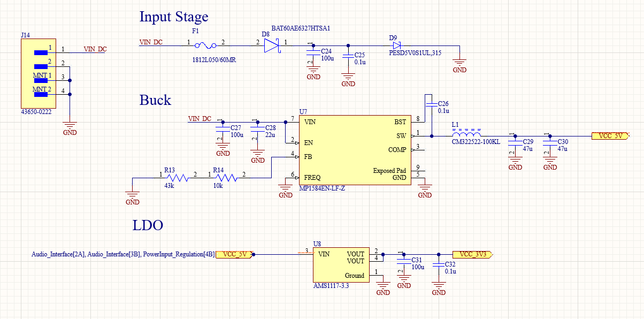This screenshot has width=644, height=319.
Task: Select the 1812L050/60MR part value text
Action: [213, 60]
